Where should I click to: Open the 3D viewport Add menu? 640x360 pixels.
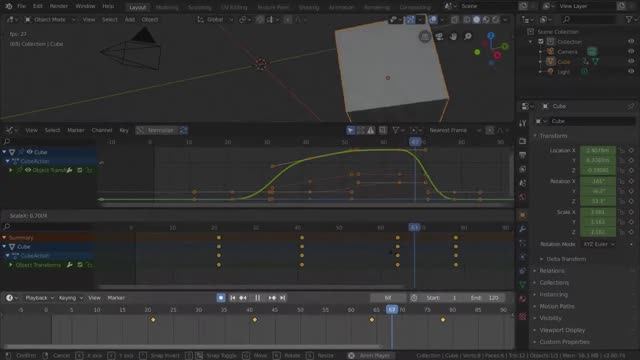click(x=129, y=19)
